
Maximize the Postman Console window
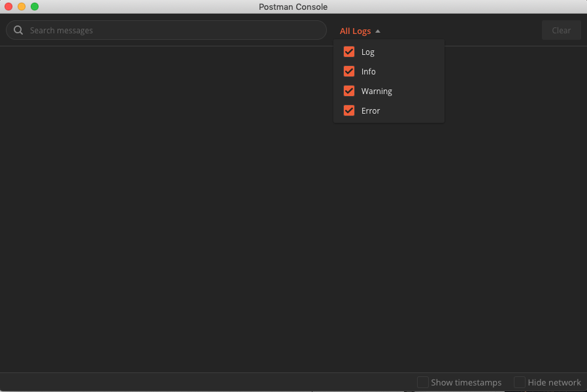point(35,7)
